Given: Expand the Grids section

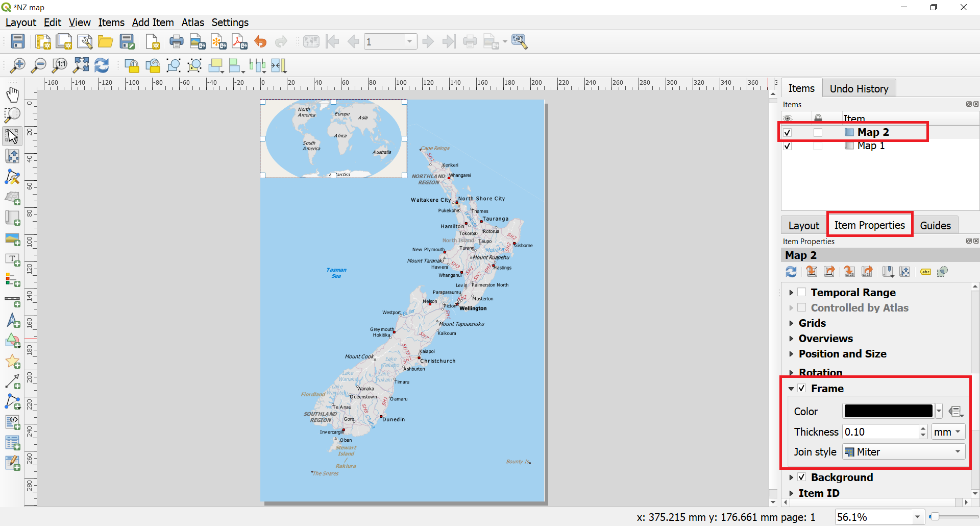Looking at the screenshot, I should tap(812, 323).
